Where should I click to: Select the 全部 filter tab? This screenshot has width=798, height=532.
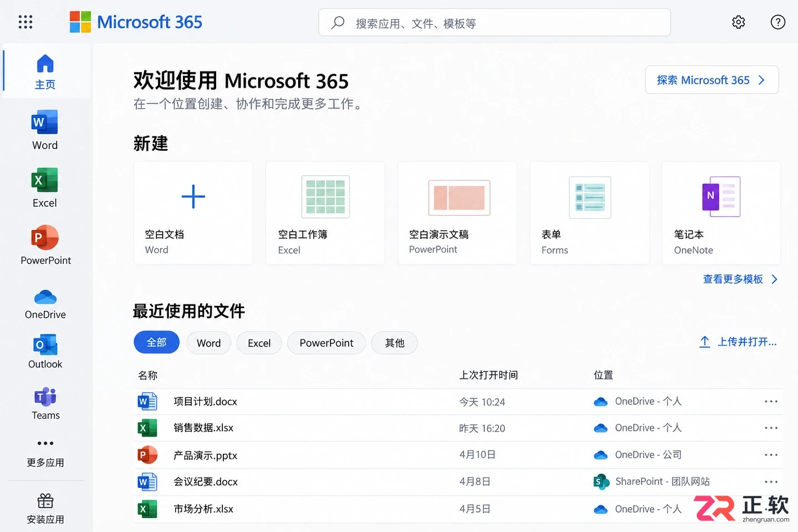[x=157, y=342]
